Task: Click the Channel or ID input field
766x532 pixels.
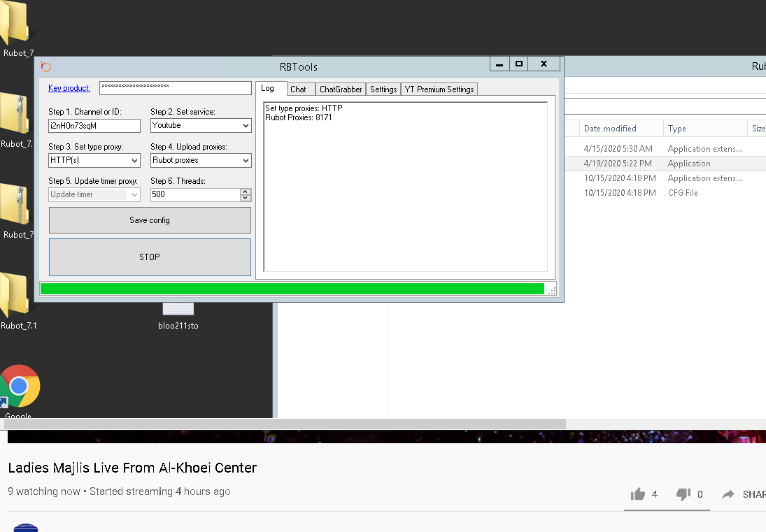Action: (94, 126)
